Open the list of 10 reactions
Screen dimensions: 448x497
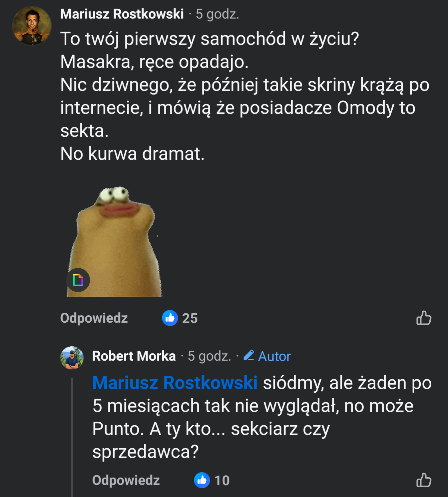click(222, 481)
